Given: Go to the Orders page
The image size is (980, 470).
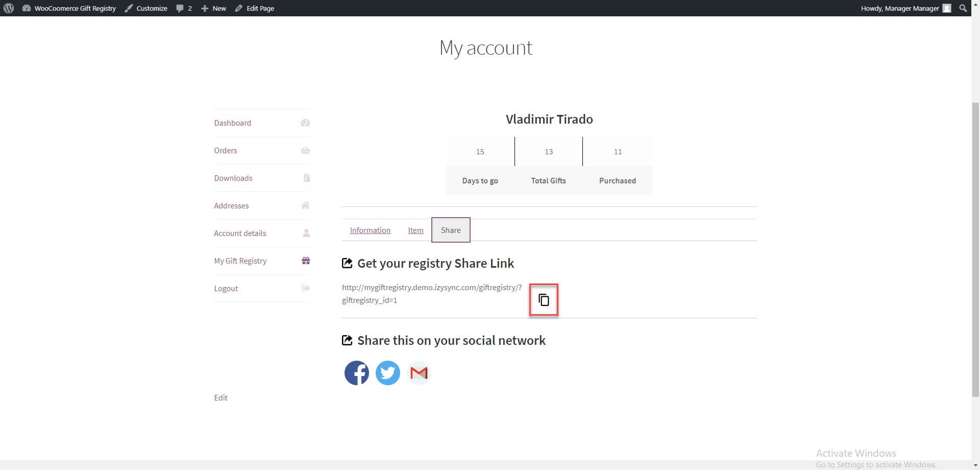Looking at the screenshot, I should pyautogui.click(x=226, y=151).
